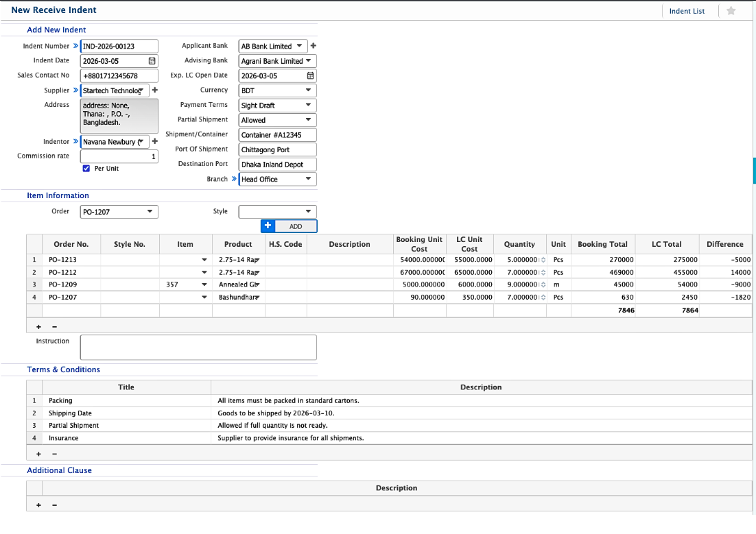Open the Indent Date calendar picker

click(x=152, y=60)
